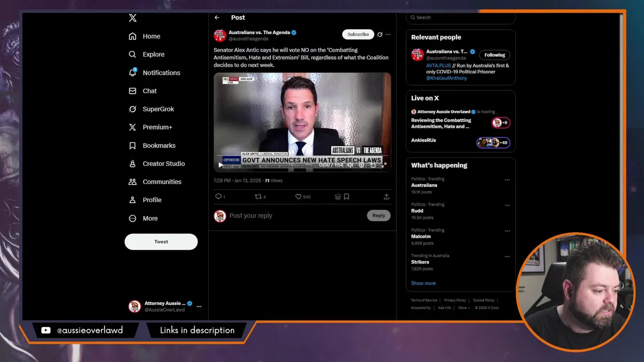Expand trends with Show more
This screenshot has height=362, width=644.
click(423, 283)
